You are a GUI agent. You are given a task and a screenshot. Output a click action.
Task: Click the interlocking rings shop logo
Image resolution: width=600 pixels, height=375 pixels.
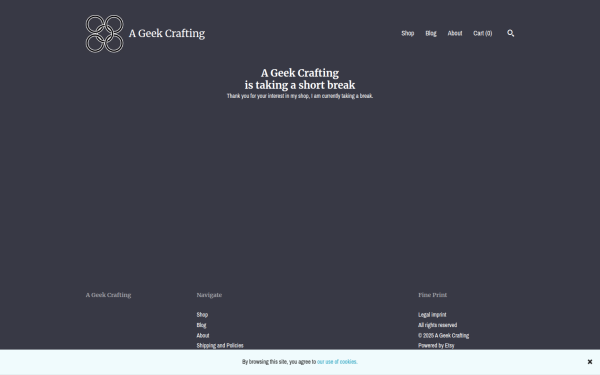[104, 34]
